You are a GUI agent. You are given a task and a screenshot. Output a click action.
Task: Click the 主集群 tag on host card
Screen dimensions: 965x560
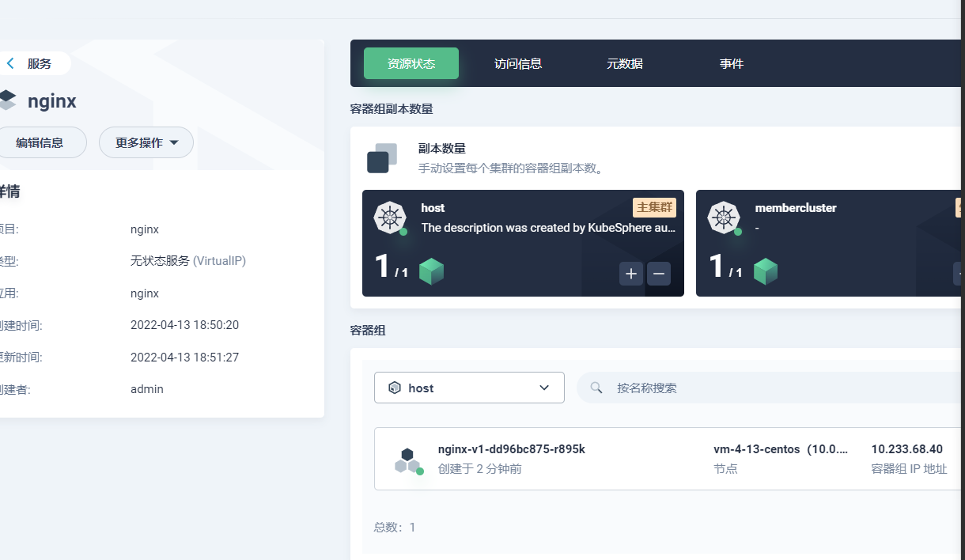(x=654, y=207)
